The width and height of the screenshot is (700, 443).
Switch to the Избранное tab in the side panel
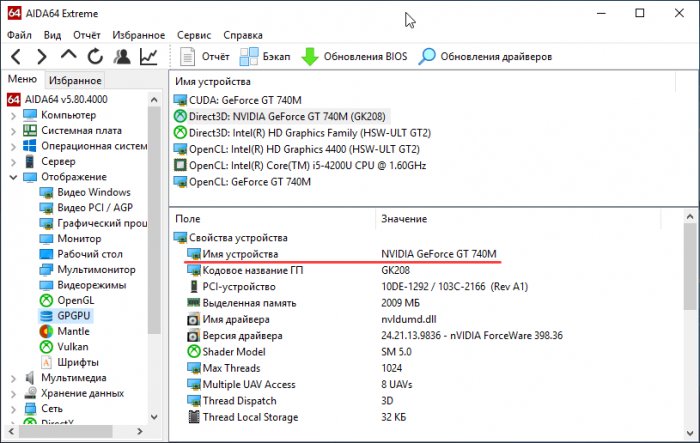pos(75,80)
